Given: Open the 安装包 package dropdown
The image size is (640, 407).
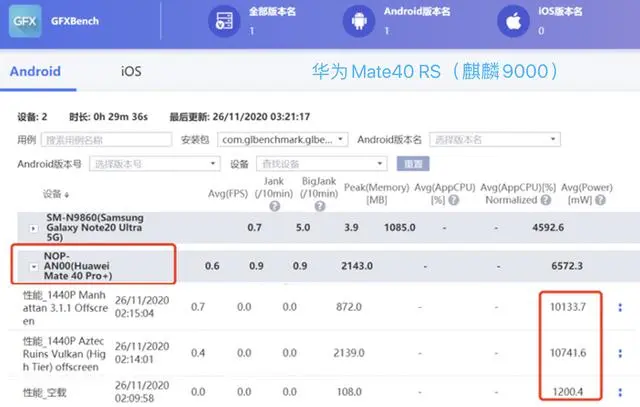Looking at the screenshot, I should pos(283,140).
